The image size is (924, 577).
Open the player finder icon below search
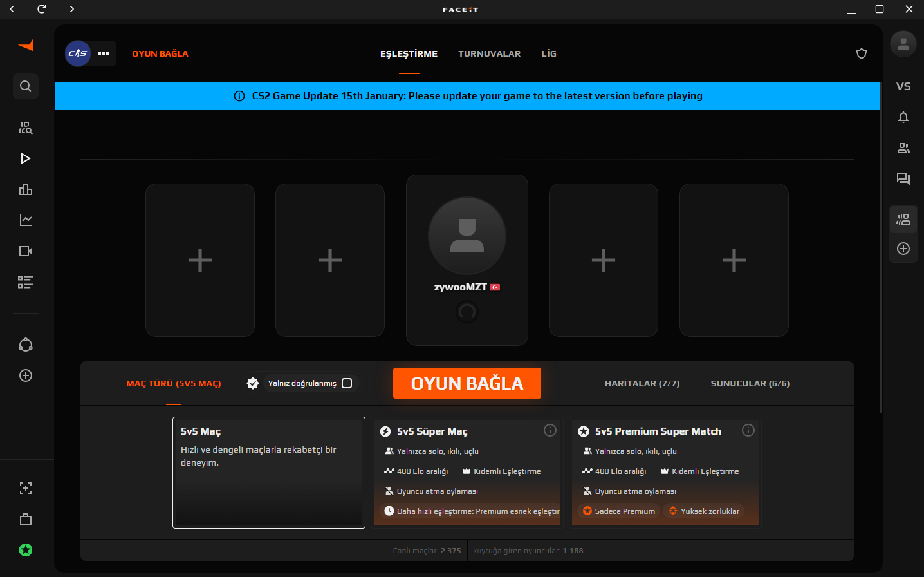(x=26, y=128)
